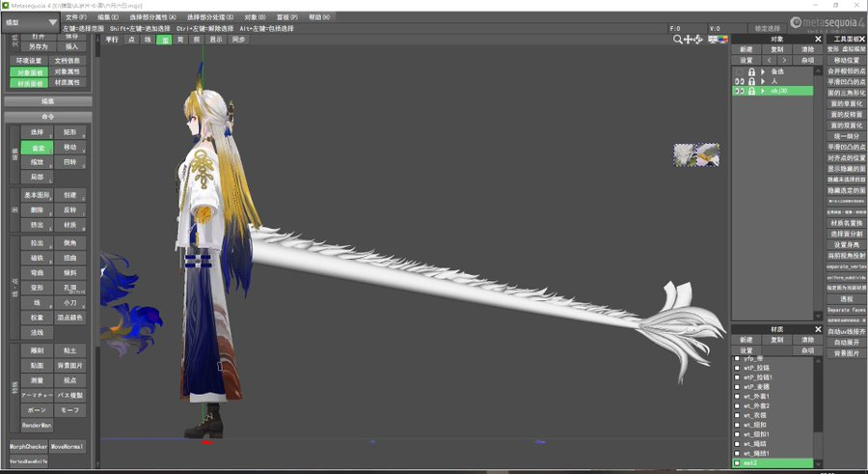Screen dimensions: 868x474
Task: Toggle the lock icon on 备选 object
Action: (x=751, y=72)
